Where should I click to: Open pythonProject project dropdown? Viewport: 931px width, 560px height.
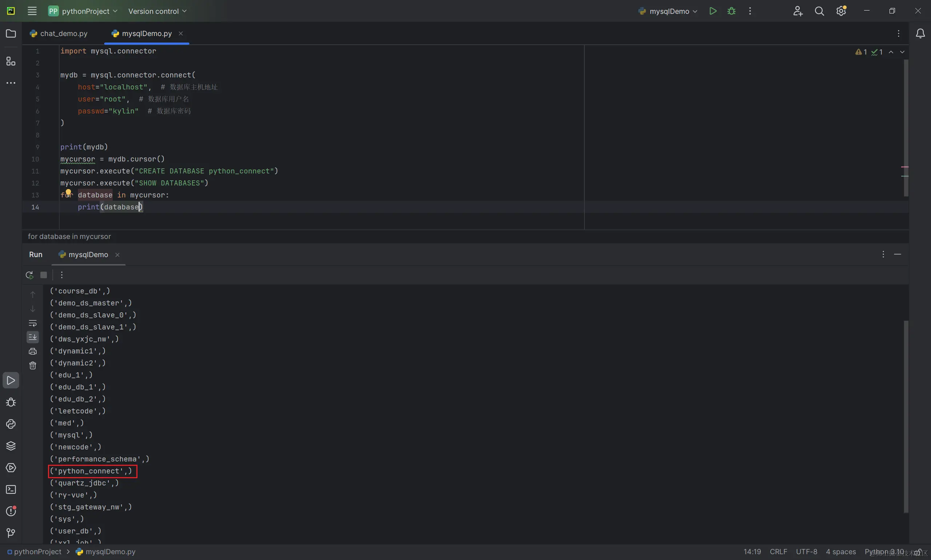click(83, 11)
